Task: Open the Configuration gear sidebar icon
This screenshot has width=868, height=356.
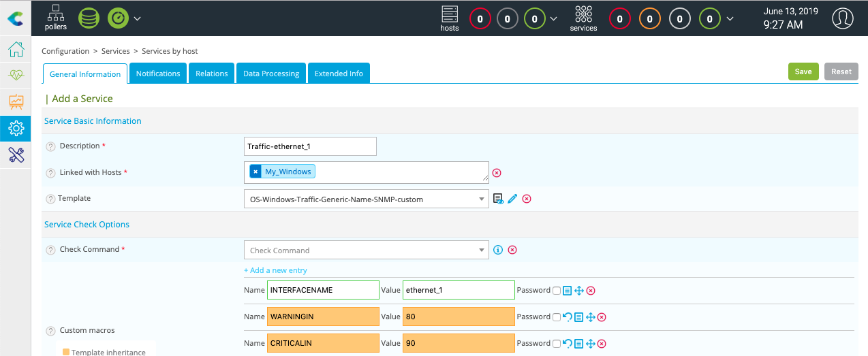Action: pyautogui.click(x=16, y=128)
